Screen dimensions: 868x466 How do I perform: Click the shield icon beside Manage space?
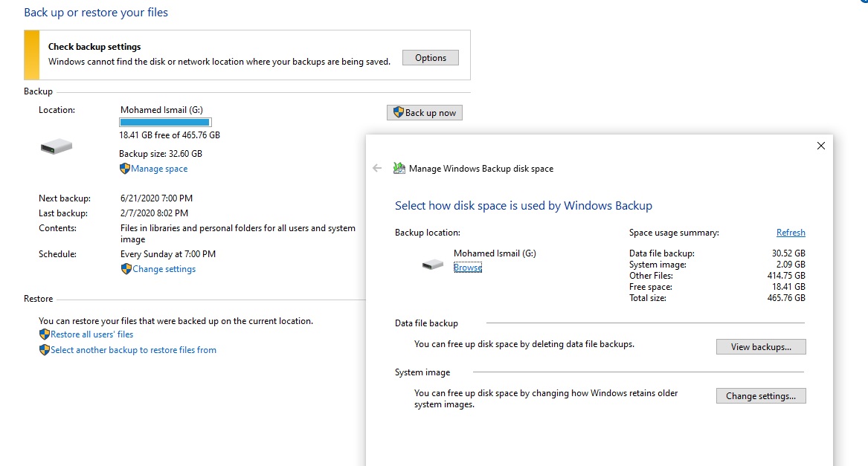(x=124, y=169)
